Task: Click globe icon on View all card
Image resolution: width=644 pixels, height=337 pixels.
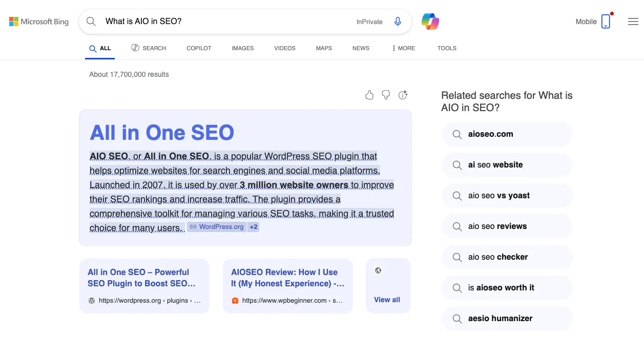Action: [x=378, y=270]
